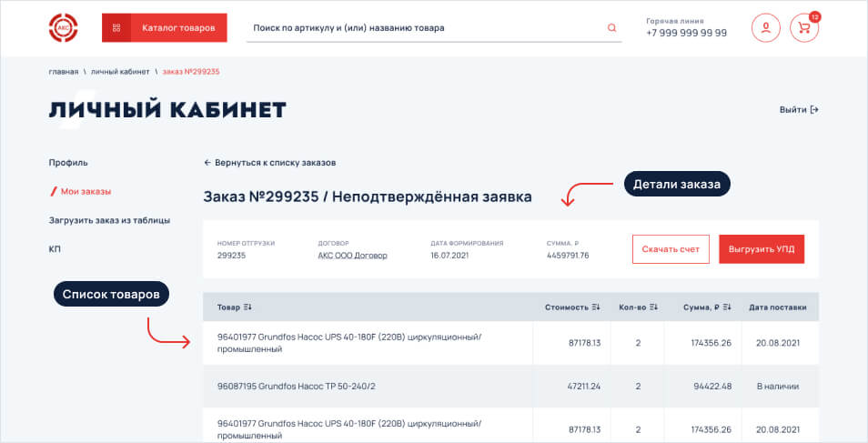The image size is (868, 443).
Task: Open Загрузить заказ из таблицы
Action: point(109,220)
